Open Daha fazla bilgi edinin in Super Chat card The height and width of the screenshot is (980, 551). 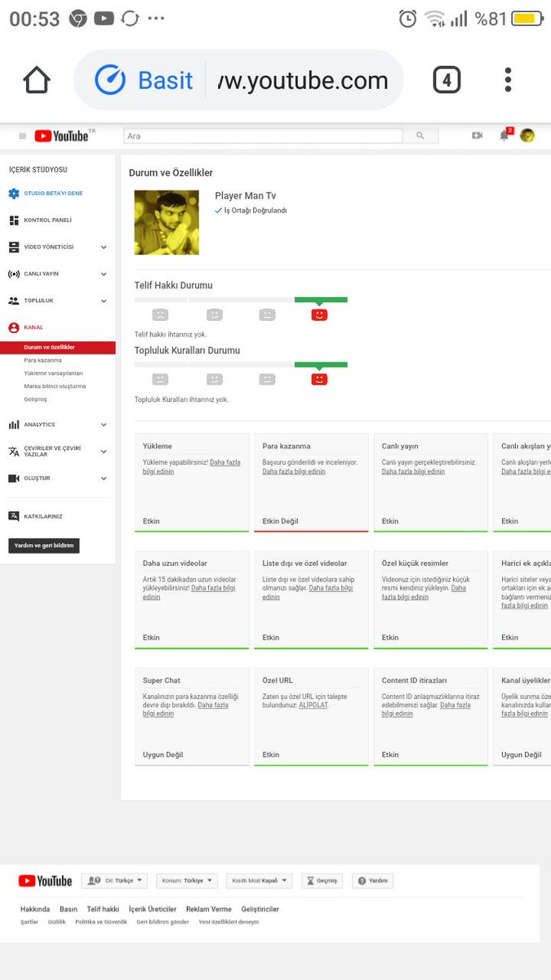coord(186,709)
